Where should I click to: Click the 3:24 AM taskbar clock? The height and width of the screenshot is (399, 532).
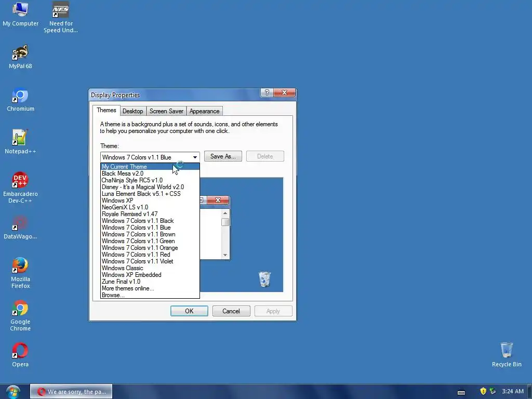(513, 391)
